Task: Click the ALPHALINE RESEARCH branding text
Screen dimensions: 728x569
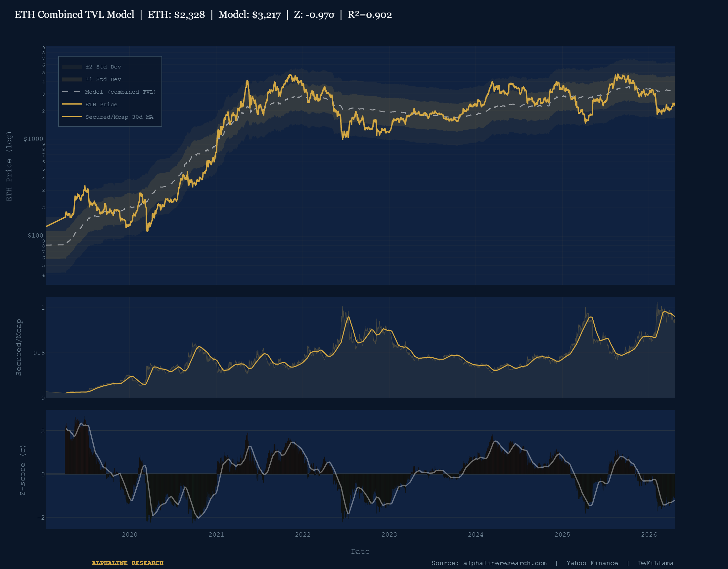Action: tap(127, 563)
